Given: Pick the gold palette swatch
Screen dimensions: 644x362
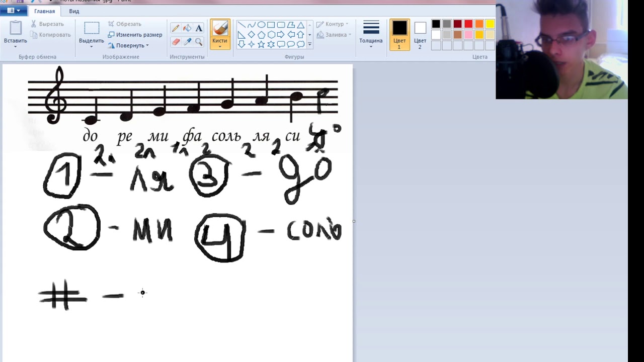Looking at the screenshot, I should pos(479,35).
